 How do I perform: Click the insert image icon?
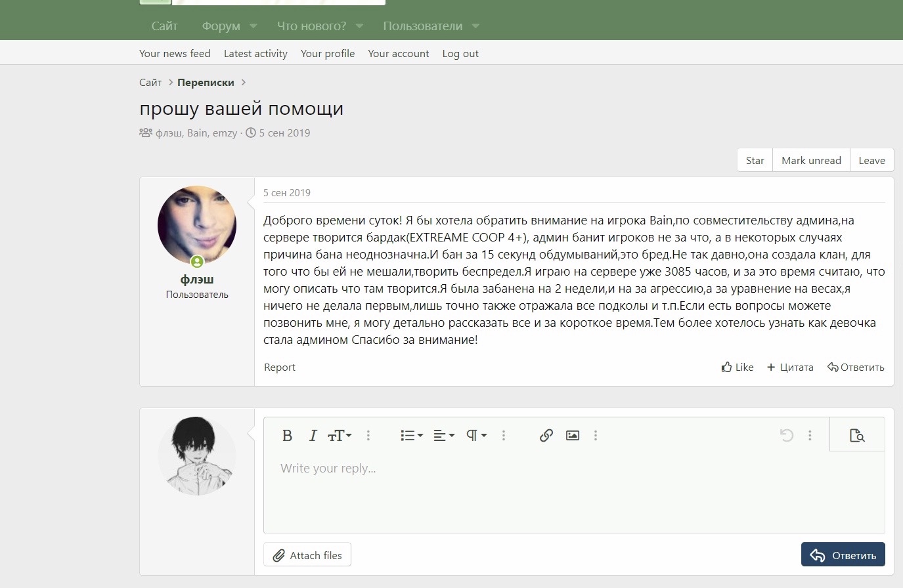(573, 435)
